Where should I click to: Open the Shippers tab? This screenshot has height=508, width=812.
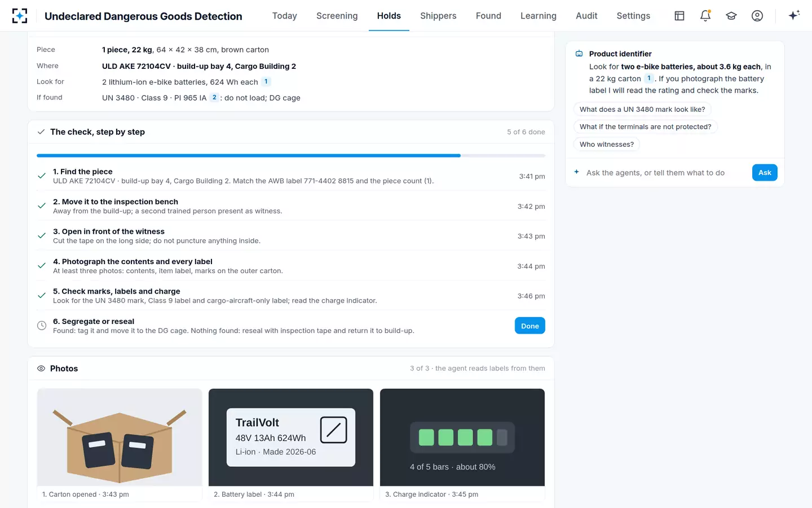click(x=438, y=16)
